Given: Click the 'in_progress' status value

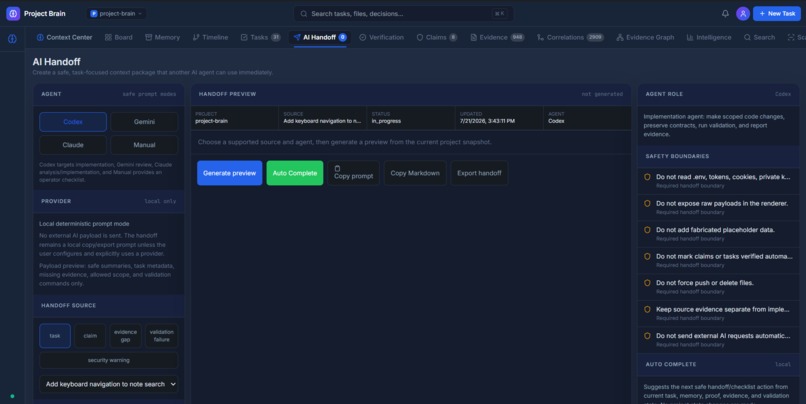Looking at the screenshot, I should coord(386,121).
